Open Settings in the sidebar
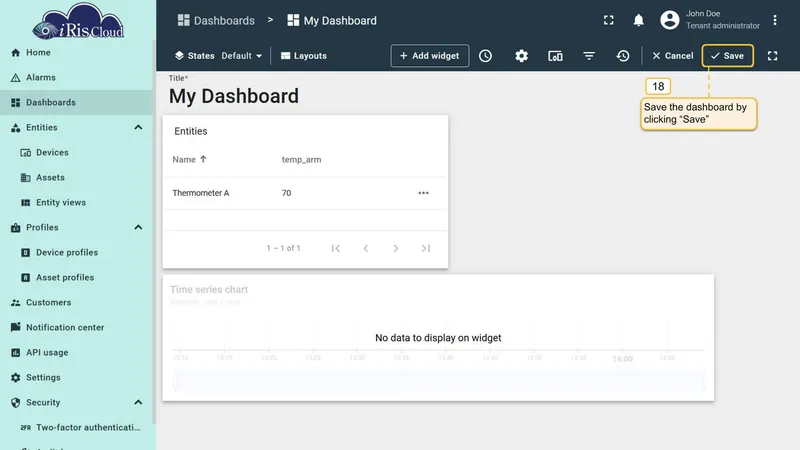The image size is (800, 450). 77,378
